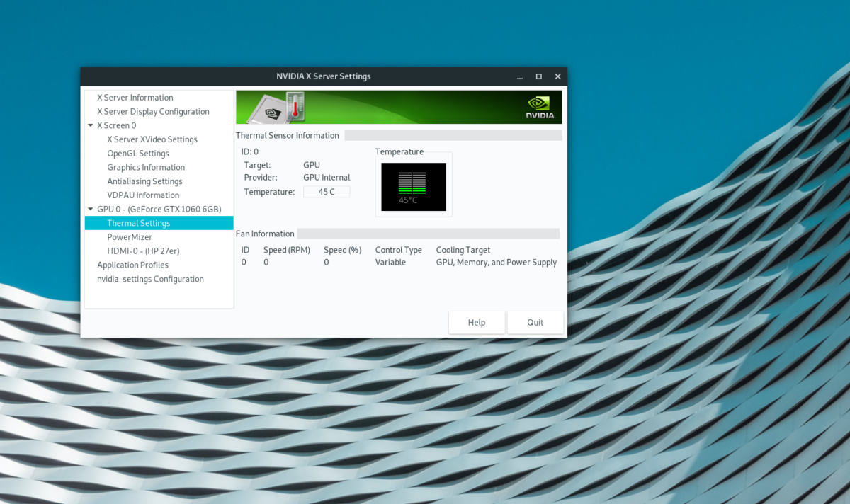Click 'GPU, Memory, and Power Supply' text
Screen dimensions: 850x504
click(x=497, y=263)
